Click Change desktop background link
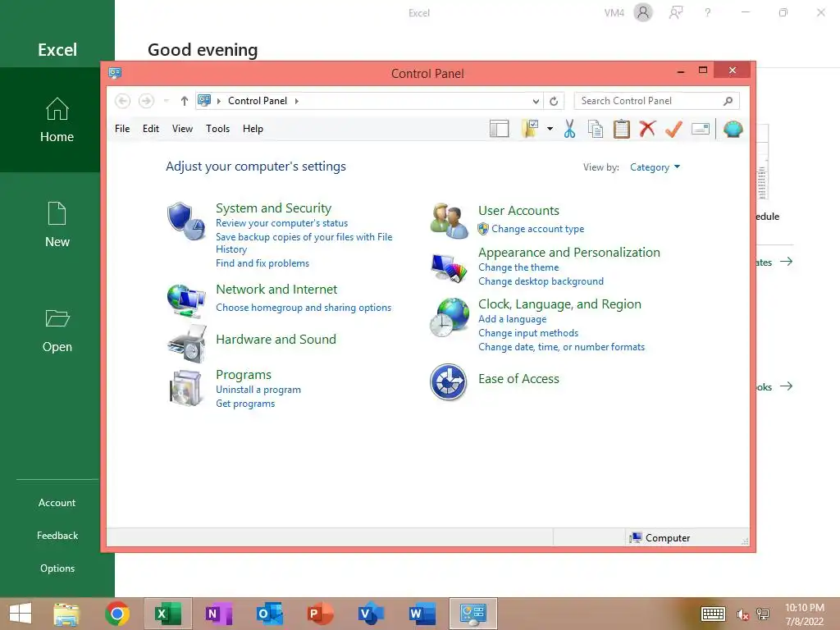Image resolution: width=840 pixels, height=630 pixels. point(541,281)
